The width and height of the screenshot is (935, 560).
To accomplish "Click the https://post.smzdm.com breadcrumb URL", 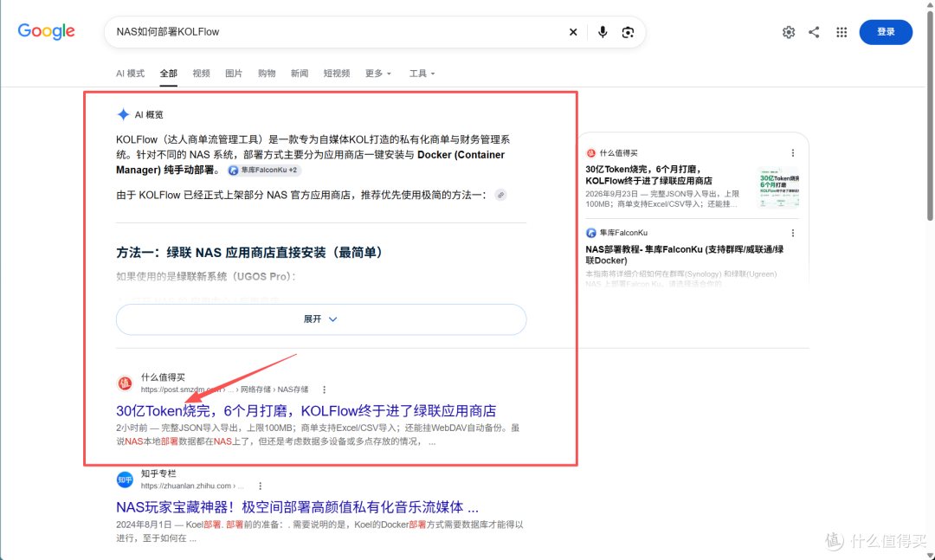I will tap(224, 390).
